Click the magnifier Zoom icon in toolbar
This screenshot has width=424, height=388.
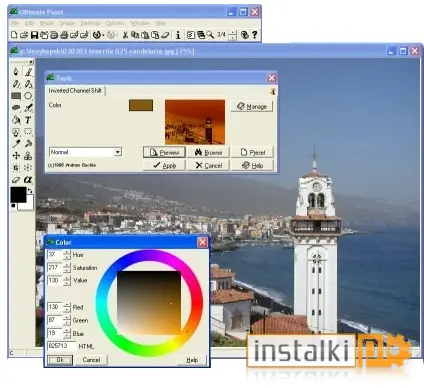pos(210,35)
